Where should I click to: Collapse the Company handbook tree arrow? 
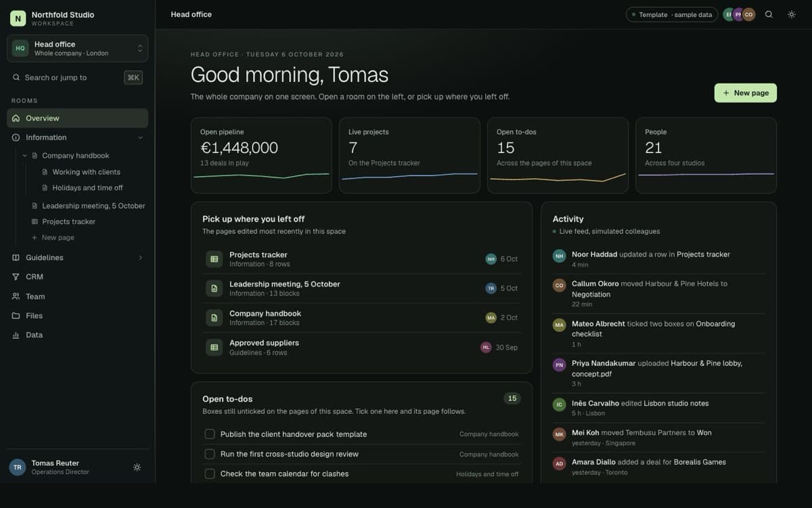pos(25,156)
